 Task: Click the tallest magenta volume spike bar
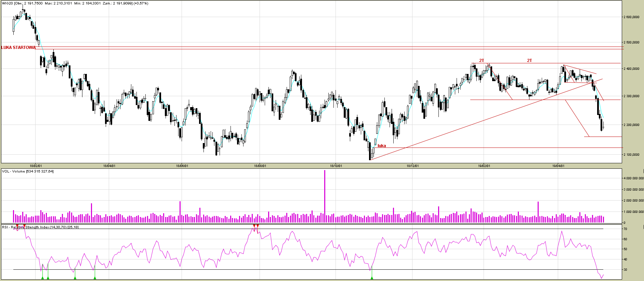325,196
